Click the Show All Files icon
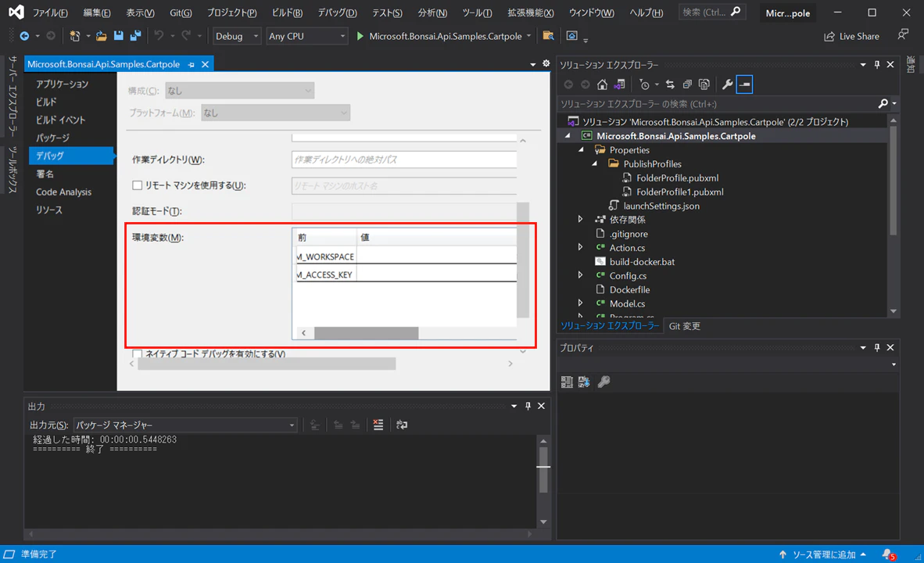This screenshot has height=563, width=924. click(x=704, y=84)
